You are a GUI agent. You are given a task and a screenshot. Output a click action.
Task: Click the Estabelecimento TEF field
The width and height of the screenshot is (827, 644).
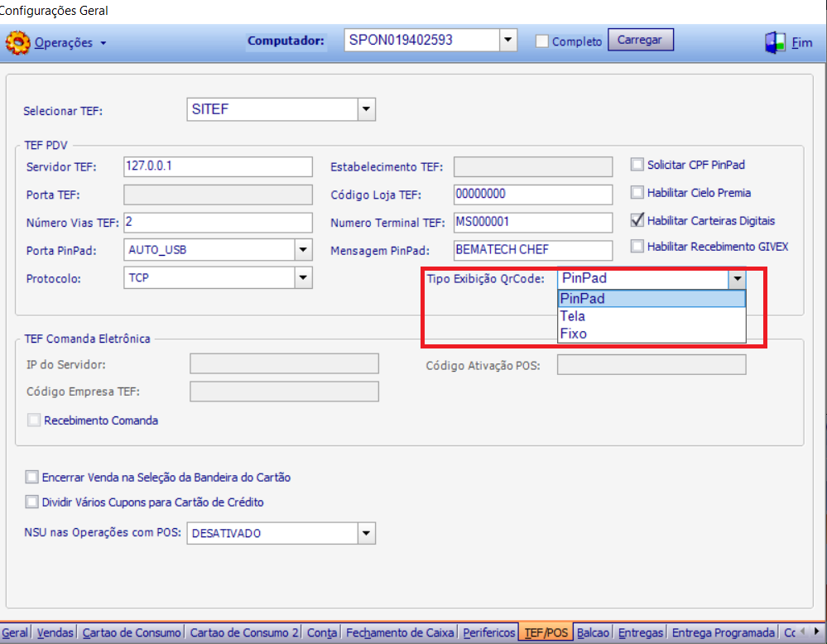(x=532, y=166)
